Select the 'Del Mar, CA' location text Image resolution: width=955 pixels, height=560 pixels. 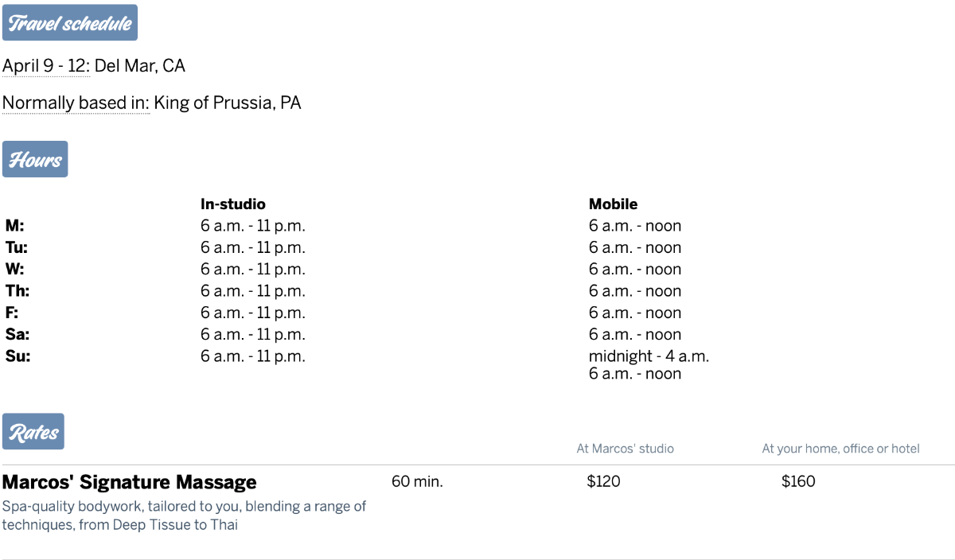140,65
